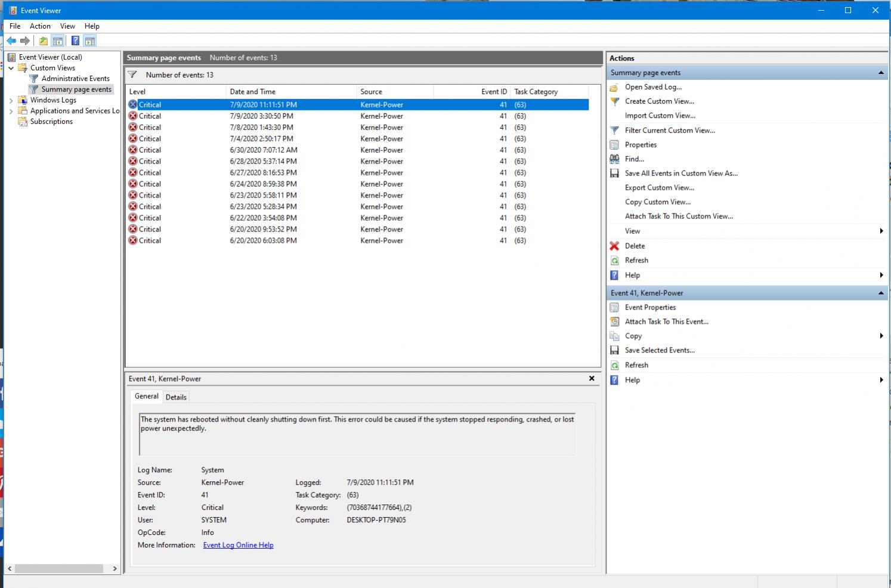
Task: Click Save Selected Events disk icon
Action: (614, 351)
